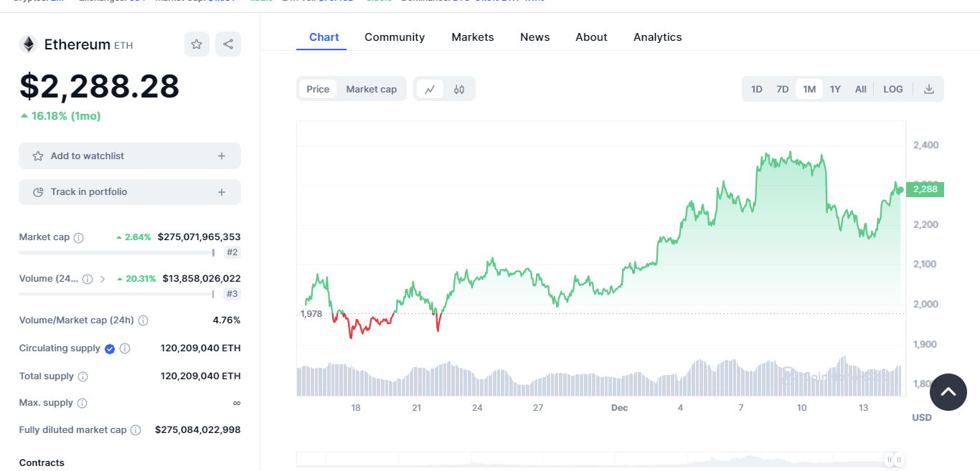The image size is (980, 471).
Task: Click the Ethereum diamond logo icon
Action: (x=28, y=44)
